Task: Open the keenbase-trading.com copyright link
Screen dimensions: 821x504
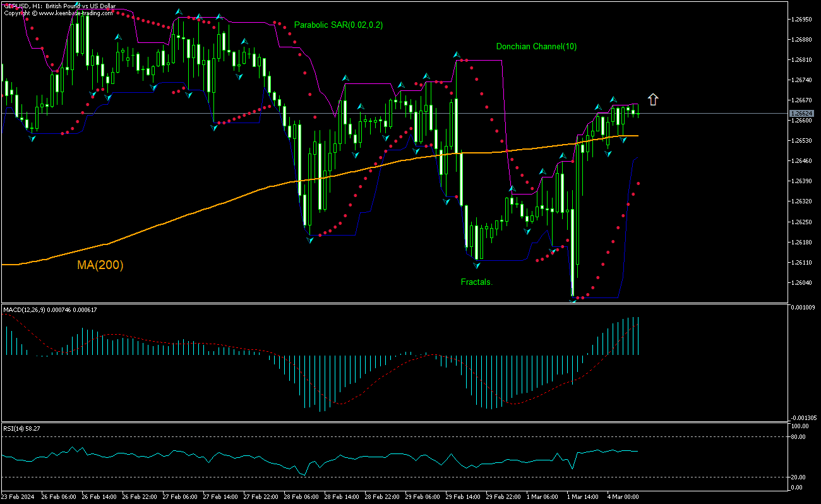Action: (x=60, y=13)
